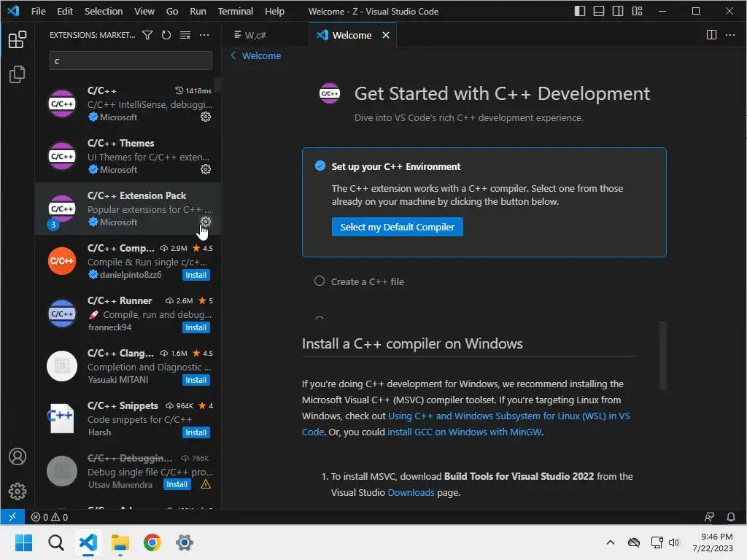Show hidden system tray icons
The width and height of the screenshot is (747, 560).
[x=611, y=542]
